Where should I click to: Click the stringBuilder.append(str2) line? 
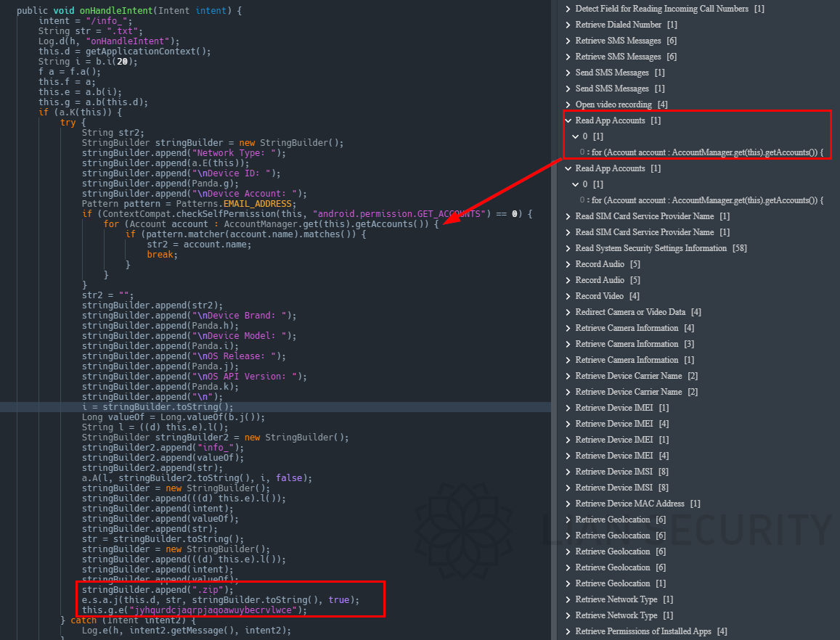152,305
